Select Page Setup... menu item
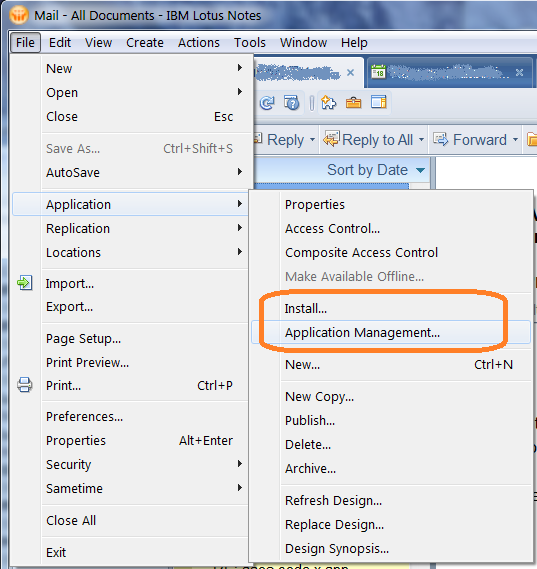Image resolution: width=537 pixels, height=569 pixels. click(131, 339)
